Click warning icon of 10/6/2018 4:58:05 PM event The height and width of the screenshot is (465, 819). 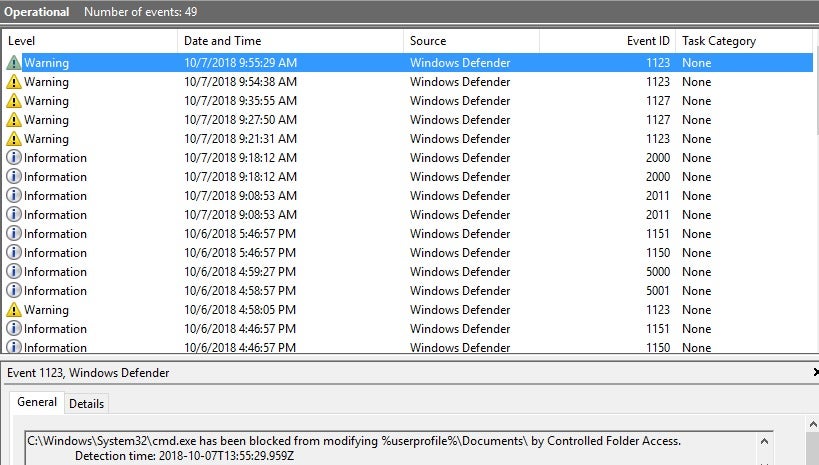point(14,310)
